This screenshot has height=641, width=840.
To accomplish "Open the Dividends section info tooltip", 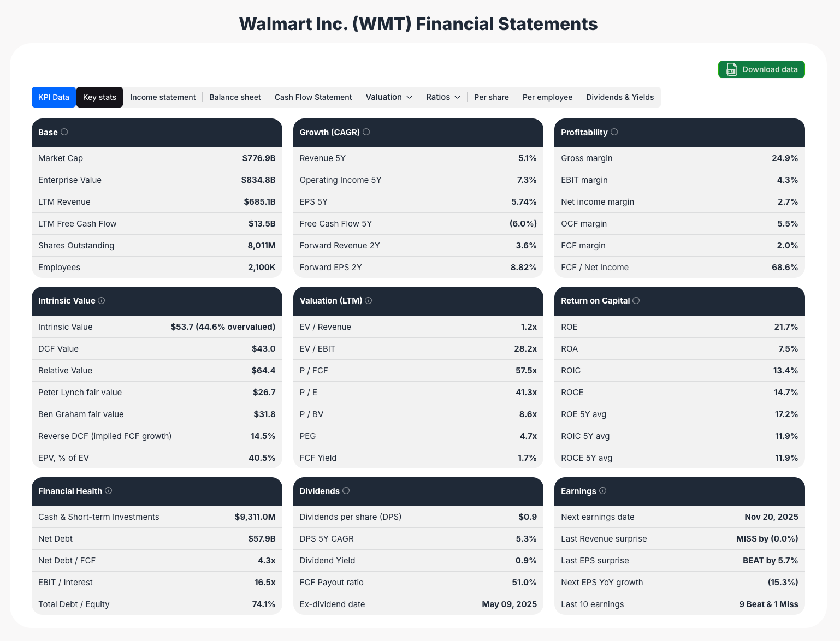I will point(346,490).
